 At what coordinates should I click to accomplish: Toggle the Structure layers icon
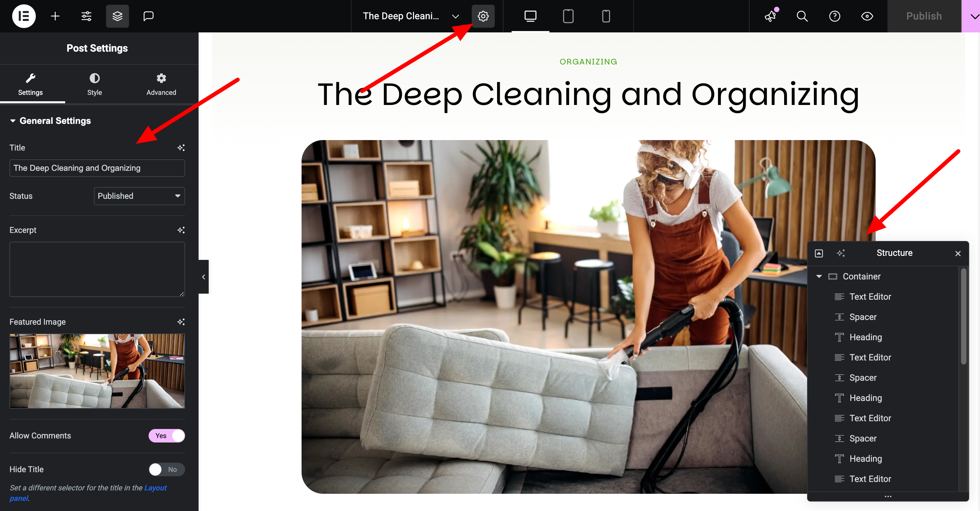click(117, 16)
